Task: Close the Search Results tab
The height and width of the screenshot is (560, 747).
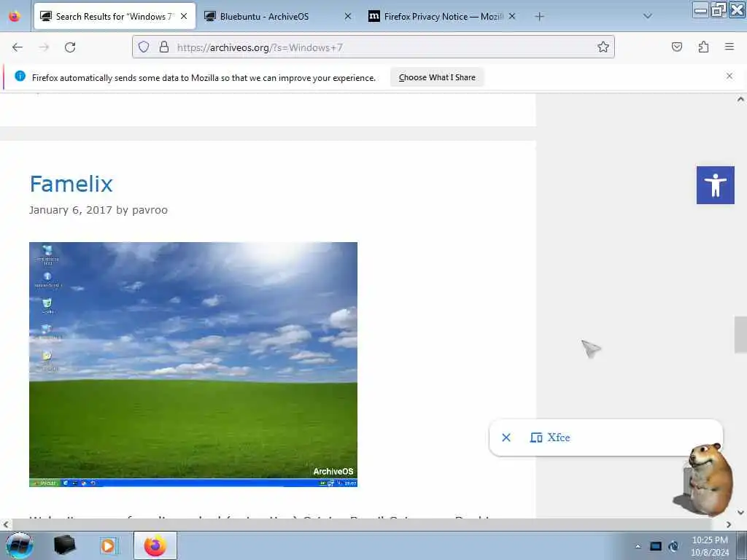Action: click(x=184, y=16)
